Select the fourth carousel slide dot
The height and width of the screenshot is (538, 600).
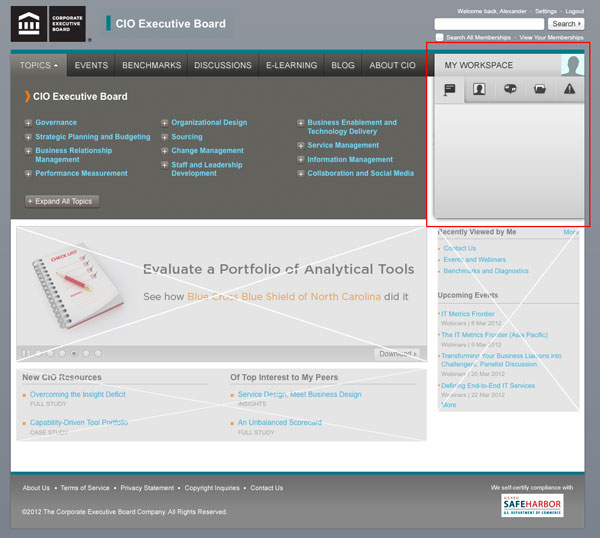[x=73, y=353]
